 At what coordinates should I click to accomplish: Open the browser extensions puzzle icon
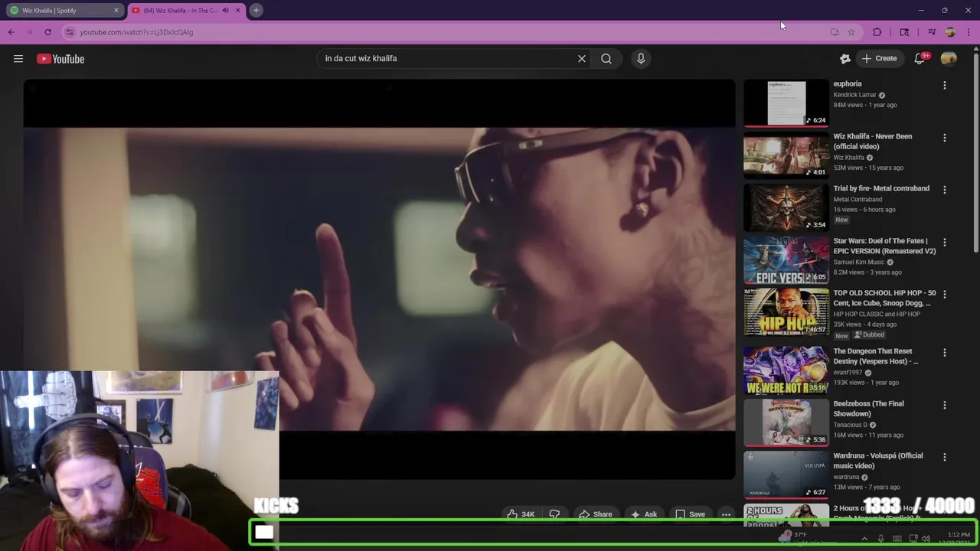877,32
